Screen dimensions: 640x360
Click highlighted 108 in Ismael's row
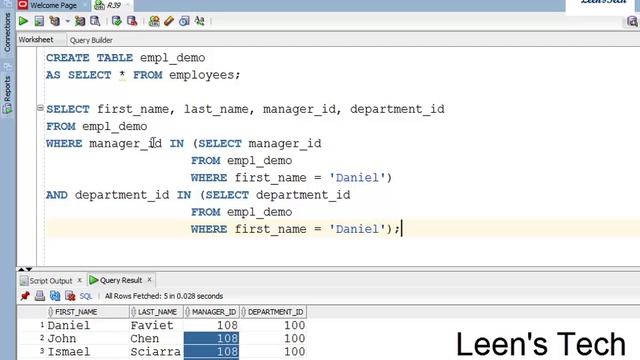(211, 351)
